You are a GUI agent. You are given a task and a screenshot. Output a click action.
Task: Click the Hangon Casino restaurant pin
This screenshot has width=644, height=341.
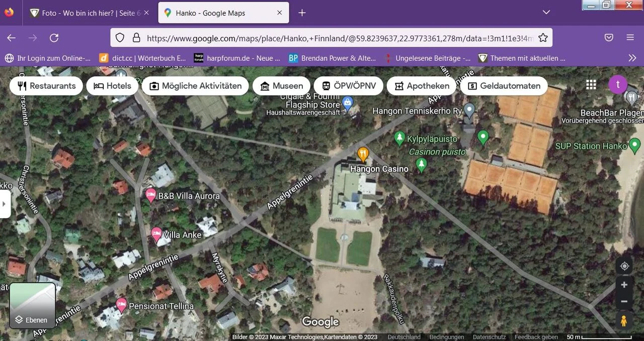[x=363, y=153]
